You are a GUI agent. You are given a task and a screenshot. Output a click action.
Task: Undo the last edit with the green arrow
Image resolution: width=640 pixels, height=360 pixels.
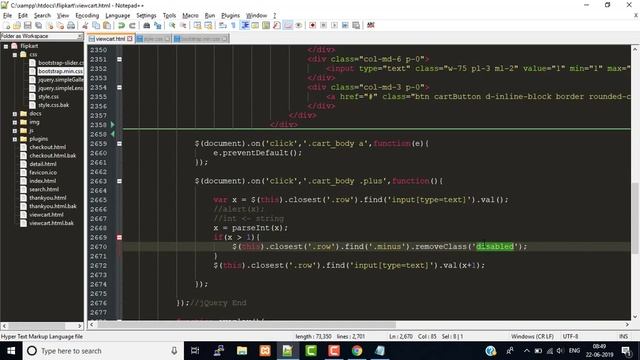coord(121,25)
